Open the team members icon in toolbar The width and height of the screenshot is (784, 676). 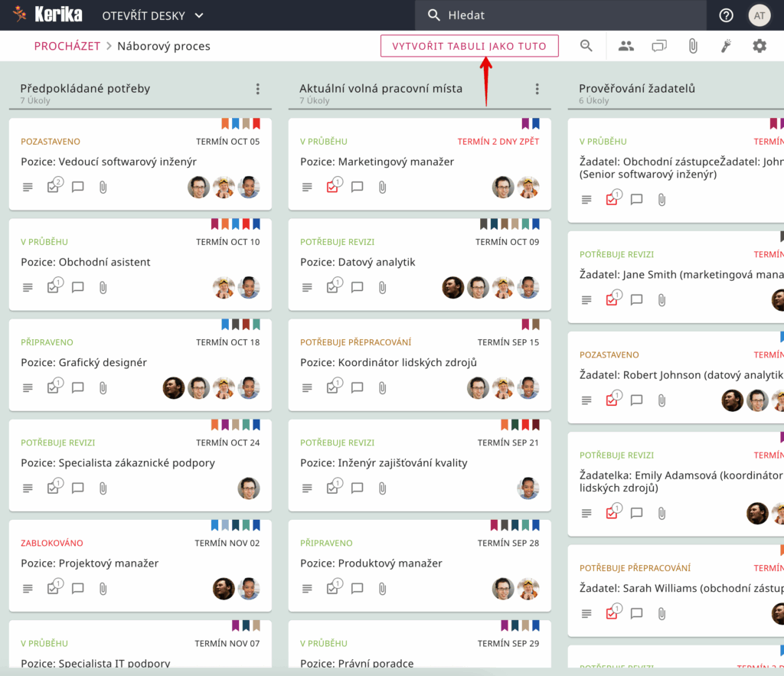pos(626,46)
